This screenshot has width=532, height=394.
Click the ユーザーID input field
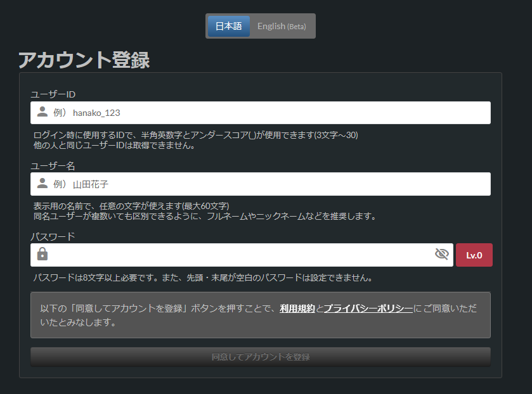260,113
